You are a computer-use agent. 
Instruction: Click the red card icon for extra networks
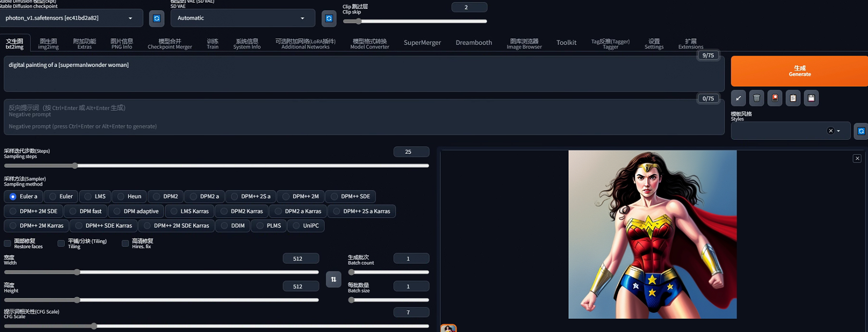[775, 98]
